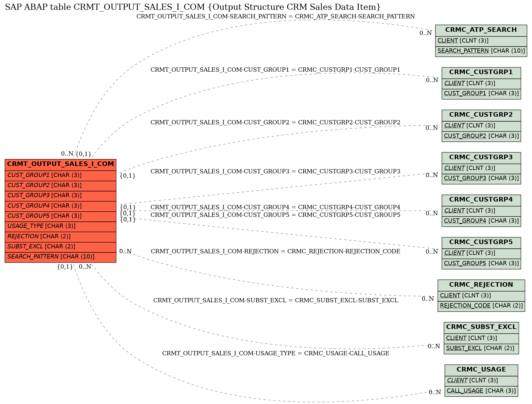This screenshot has width=532, height=404.
Task: Click CLIENT field in CRMC_SUBST_EXCL
Action: pos(481,338)
